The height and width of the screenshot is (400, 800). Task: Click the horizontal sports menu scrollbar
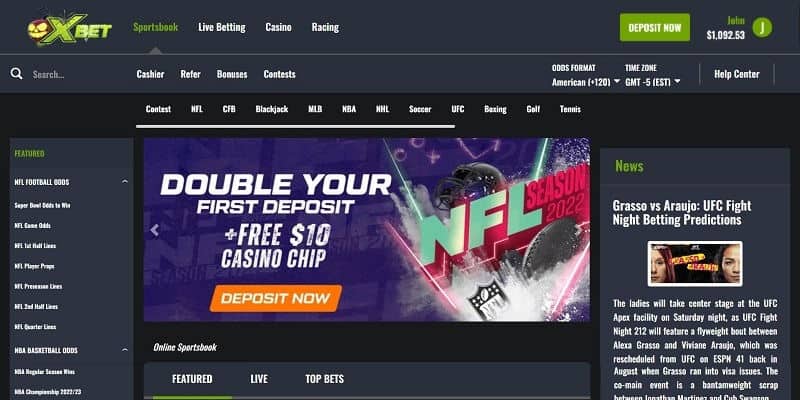[295, 126]
